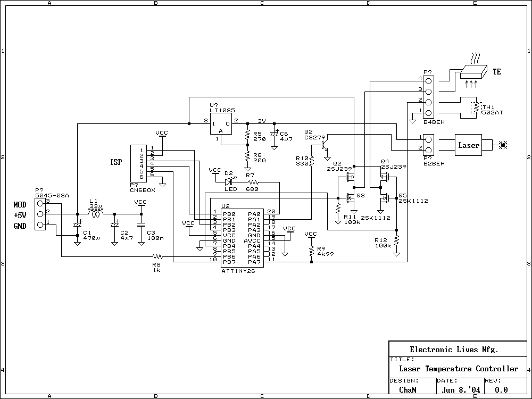The width and height of the screenshot is (532, 399).
Task: Click the 5045-03A MOD power connector
Action: pyautogui.click(x=40, y=214)
